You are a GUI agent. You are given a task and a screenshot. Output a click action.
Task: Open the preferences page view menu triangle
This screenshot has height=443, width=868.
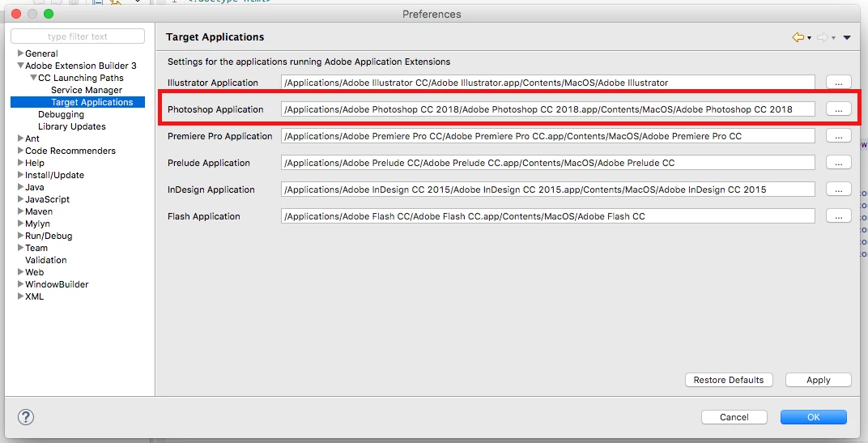click(x=847, y=37)
